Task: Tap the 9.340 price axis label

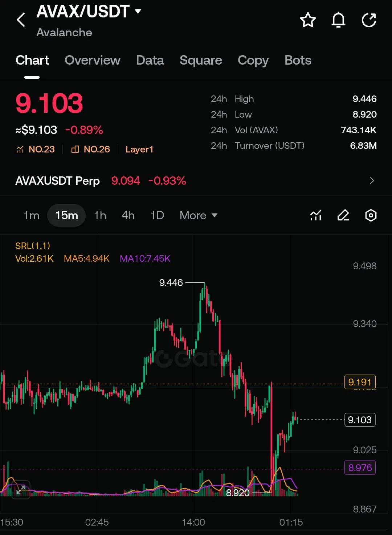Action: [x=365, y=324]
